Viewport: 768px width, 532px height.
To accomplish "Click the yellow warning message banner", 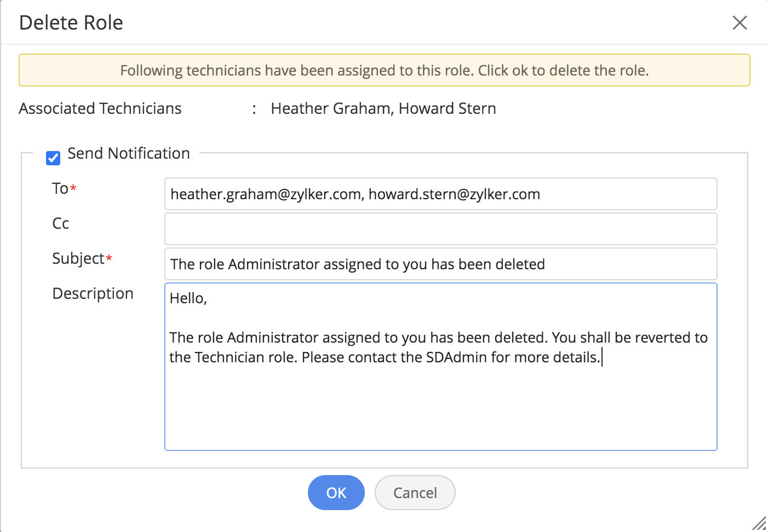I will (x=384, y=70).
